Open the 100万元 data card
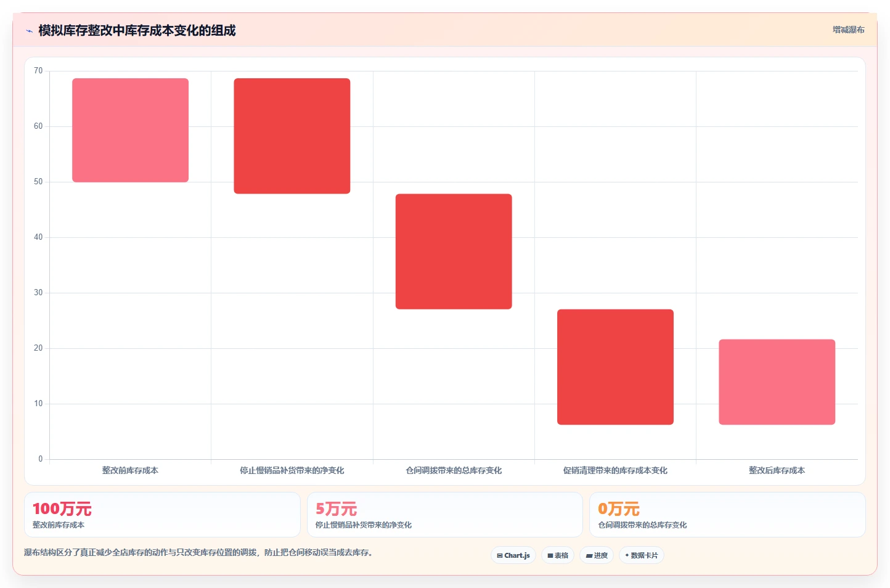The height and width of the screenshot is (588, 890). point(162,515)
